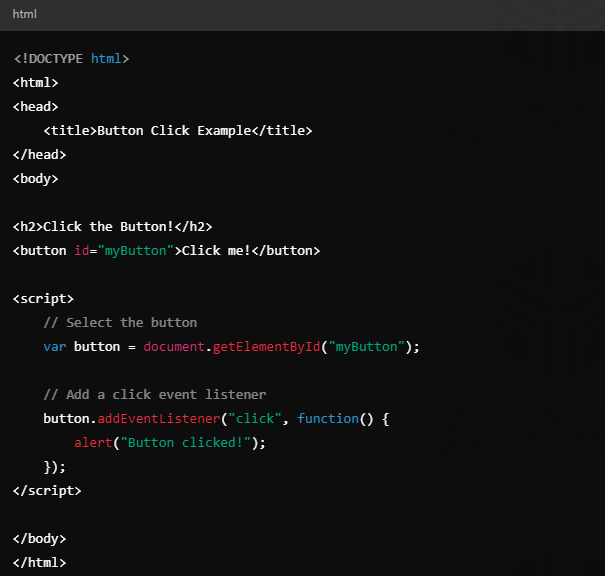Click the opening <html> tag line
The width and height of the screenshot is (605, 576).
coord(35,83)
